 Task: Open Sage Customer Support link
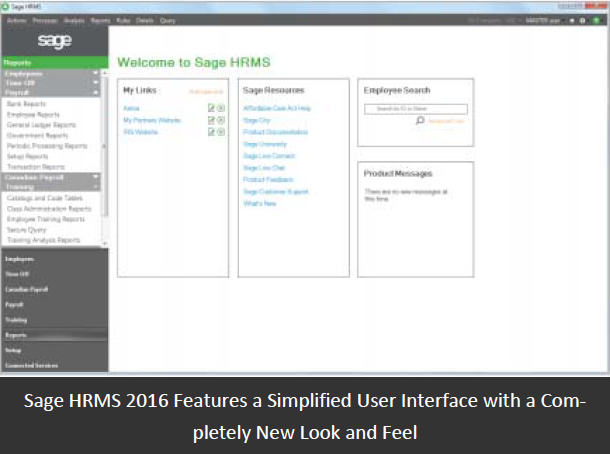pyautogui.click(x=276, y=191)
